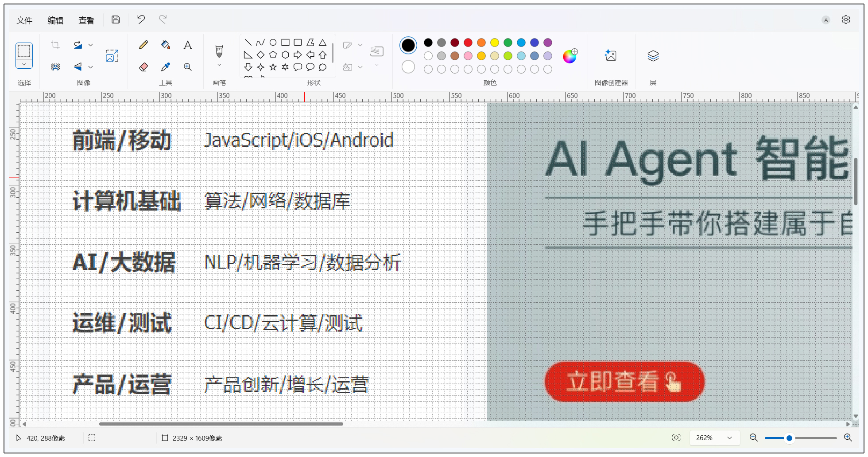The image size is (868, 457).
Task: Expand the shape outline chevron
Action: (360, 45)
